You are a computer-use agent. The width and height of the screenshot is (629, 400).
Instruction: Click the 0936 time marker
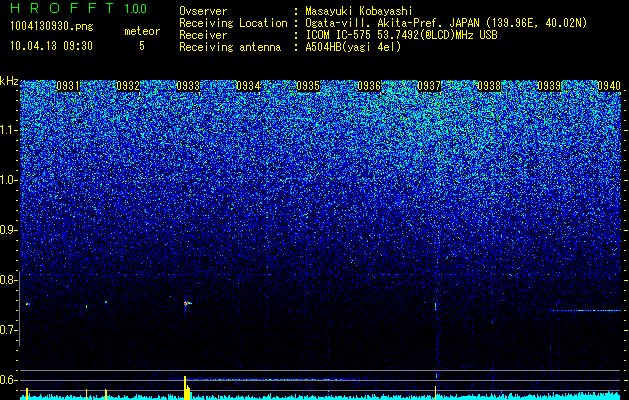pos(369,86)
